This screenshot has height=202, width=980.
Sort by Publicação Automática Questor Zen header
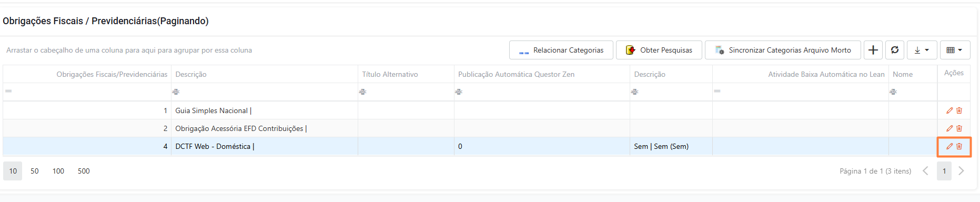(516, 74)
